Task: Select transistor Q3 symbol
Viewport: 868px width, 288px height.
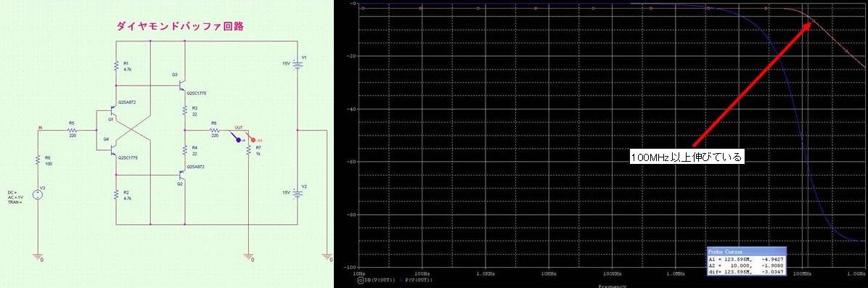Action: tap(182, 86)
